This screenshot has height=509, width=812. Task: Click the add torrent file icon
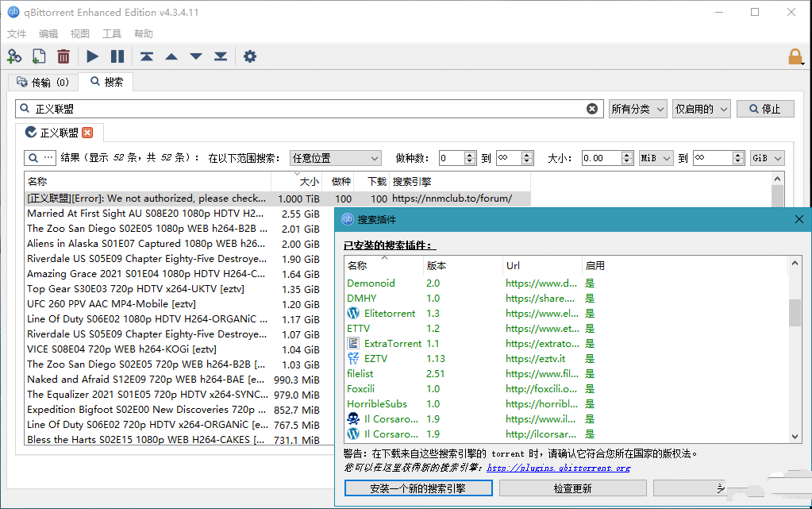[x=39, y=56]
